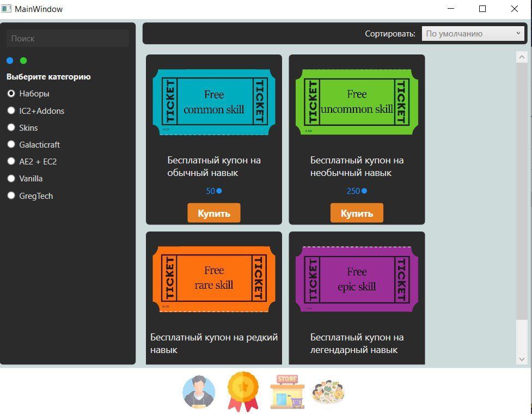The image size is (532, 414).
Task: Buy the free common skill coupon
Action: point(214,213)
